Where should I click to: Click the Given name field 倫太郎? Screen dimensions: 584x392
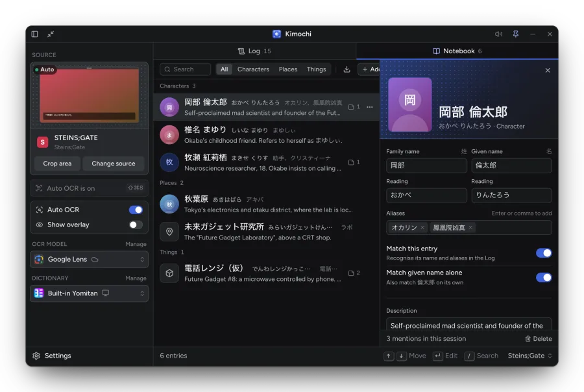pos(511,165)
